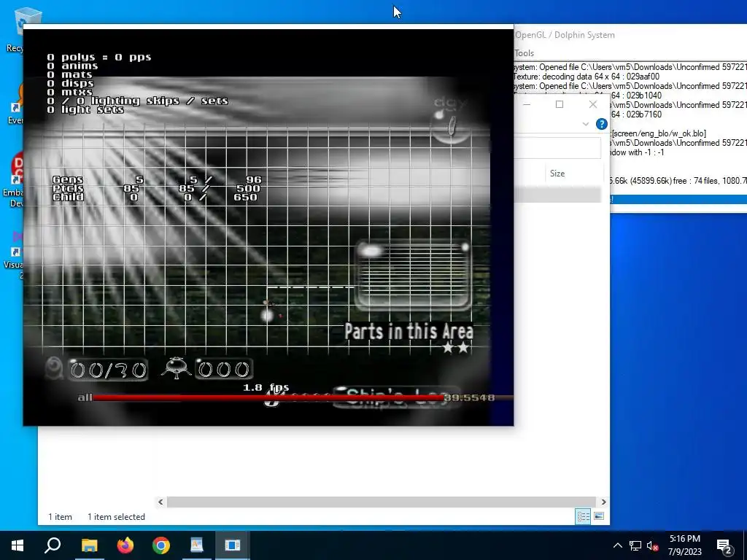Launch Firefox from the taskbar

click(125, 545)
